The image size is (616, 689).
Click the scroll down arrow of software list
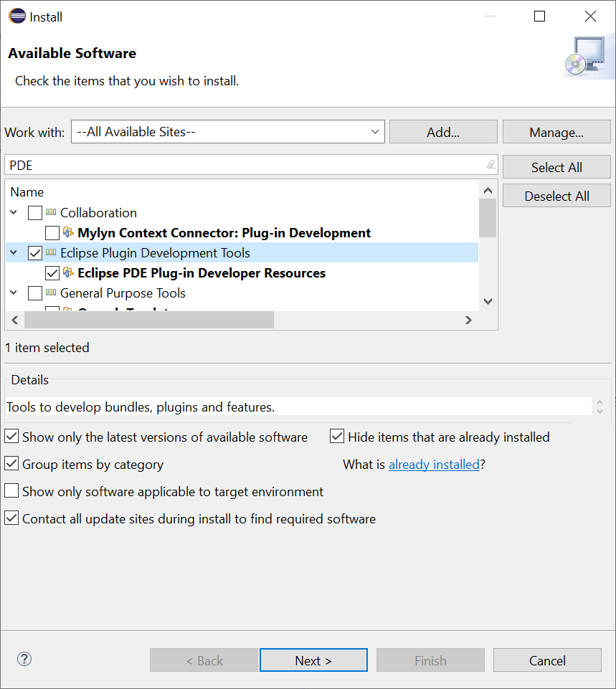click(488, 301)
